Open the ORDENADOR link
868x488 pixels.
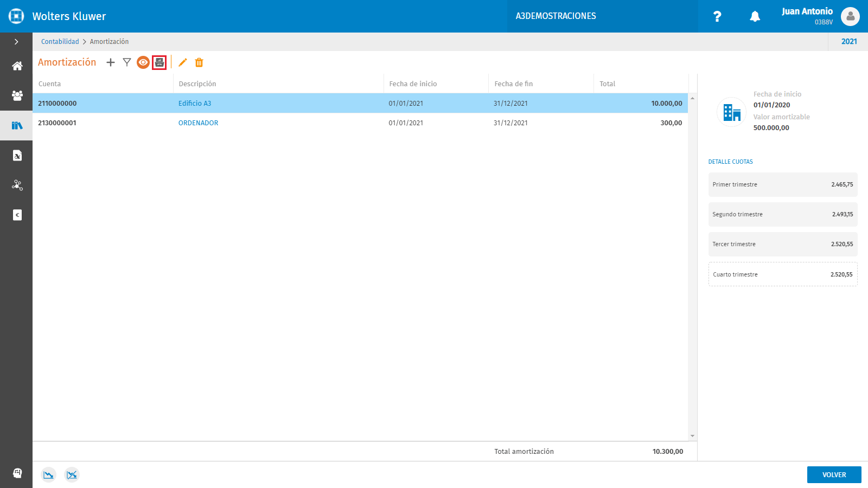[x=199, y=123]
